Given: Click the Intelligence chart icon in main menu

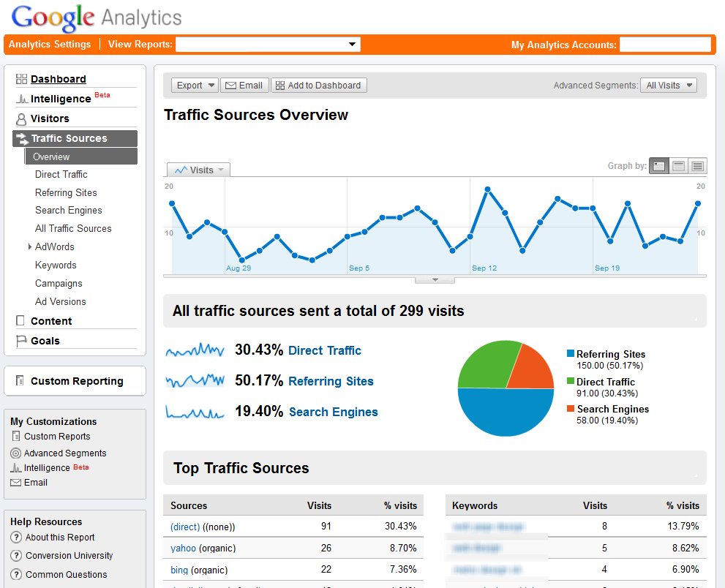Looking at the screenshot, I should pos(22,99).
